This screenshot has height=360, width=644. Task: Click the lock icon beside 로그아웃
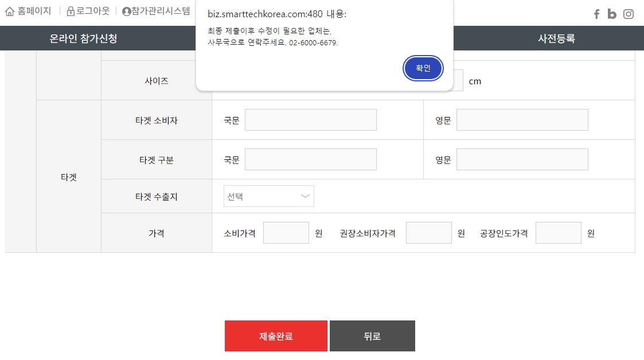(71, 11)
